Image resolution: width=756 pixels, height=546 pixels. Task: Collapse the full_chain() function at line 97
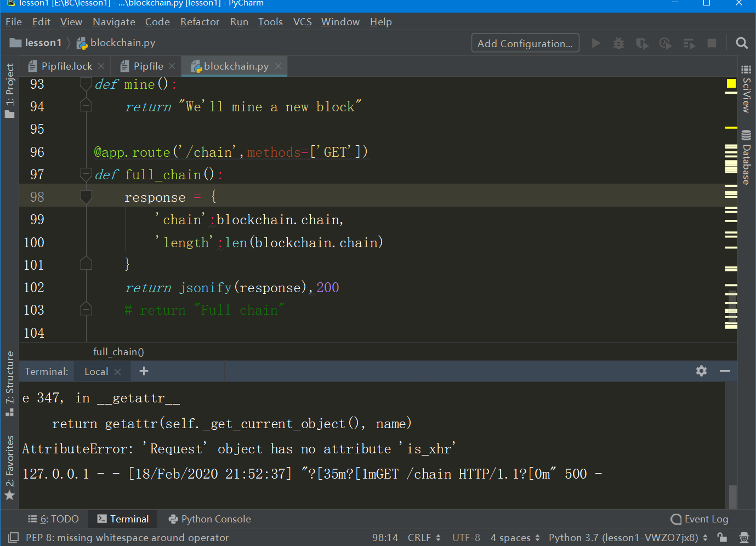click(86, 174)
